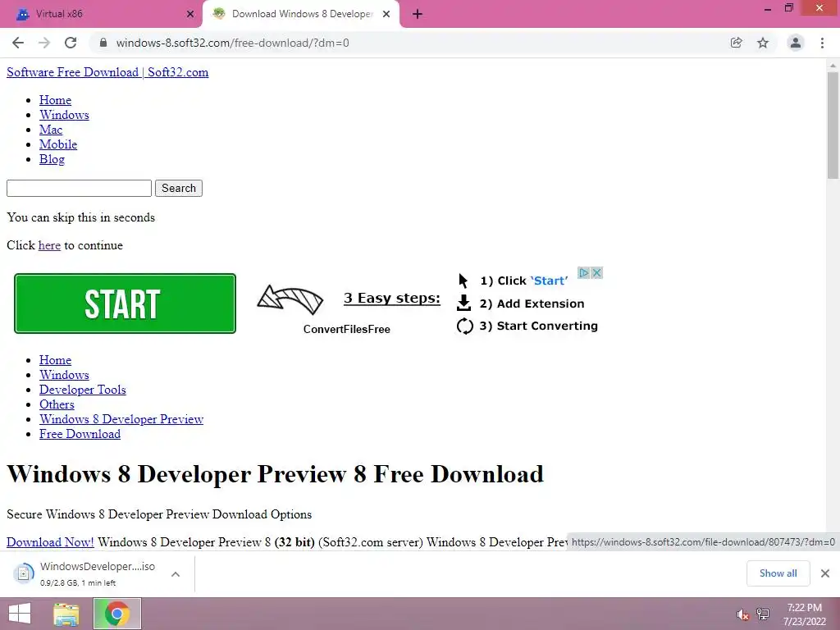The width and height of the screenshot is (840, 630).
Task: Open a new tab with the plus button
Action: (x=418, y=15)
